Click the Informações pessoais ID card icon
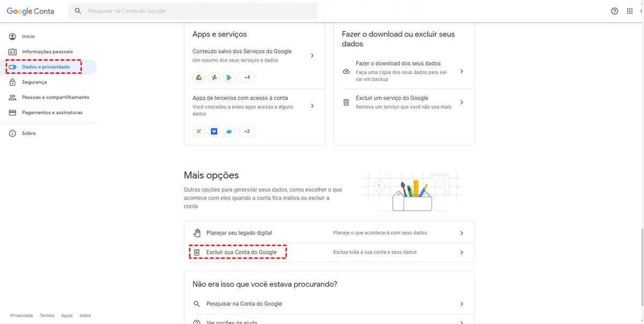This screenshot has height=324, width=644. tap(12, 51)
